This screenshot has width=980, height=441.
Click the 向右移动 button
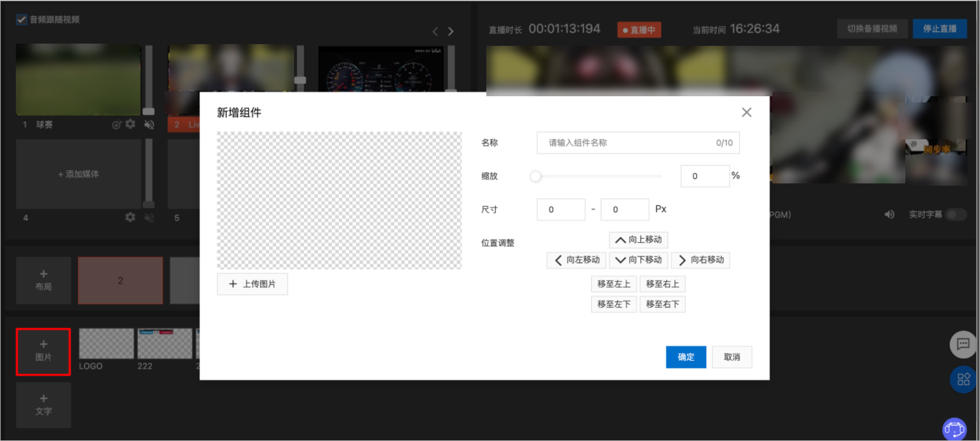pos(701,260)
